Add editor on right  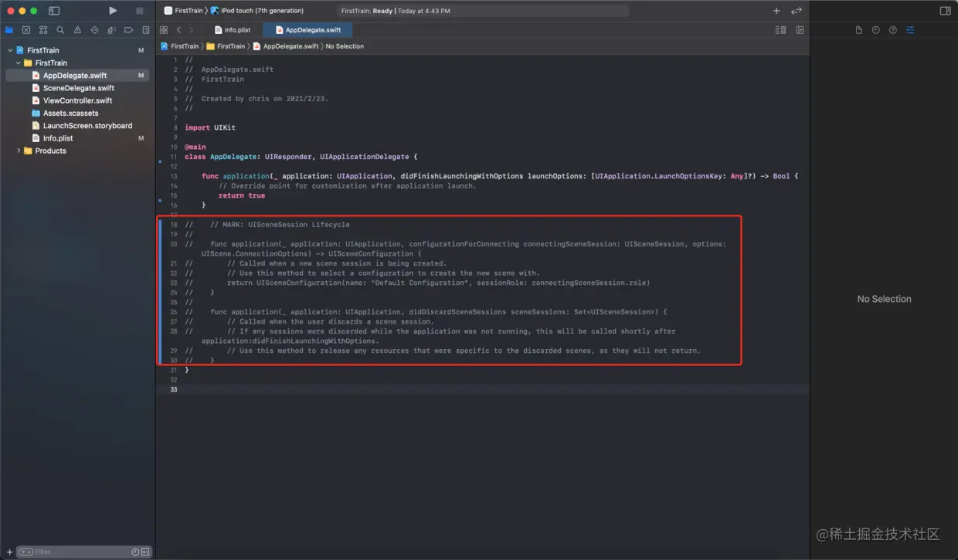(x=800, y=30)
